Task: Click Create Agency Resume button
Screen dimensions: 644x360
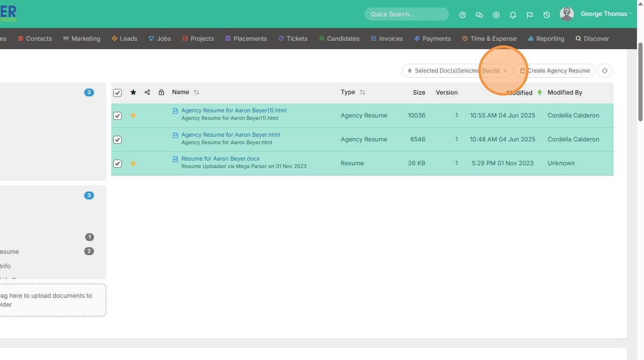Action: pyautogui.click(x=555, y=71)
